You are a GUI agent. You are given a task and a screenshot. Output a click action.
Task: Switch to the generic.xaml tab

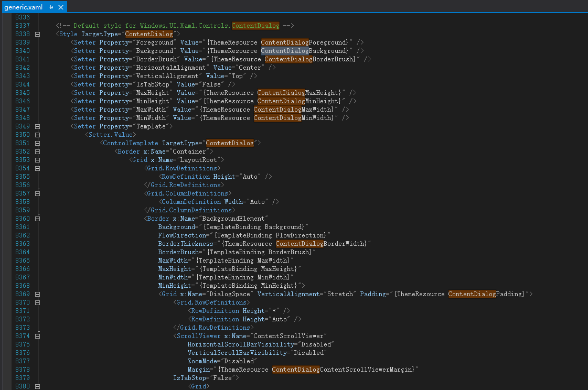[23, 7]
